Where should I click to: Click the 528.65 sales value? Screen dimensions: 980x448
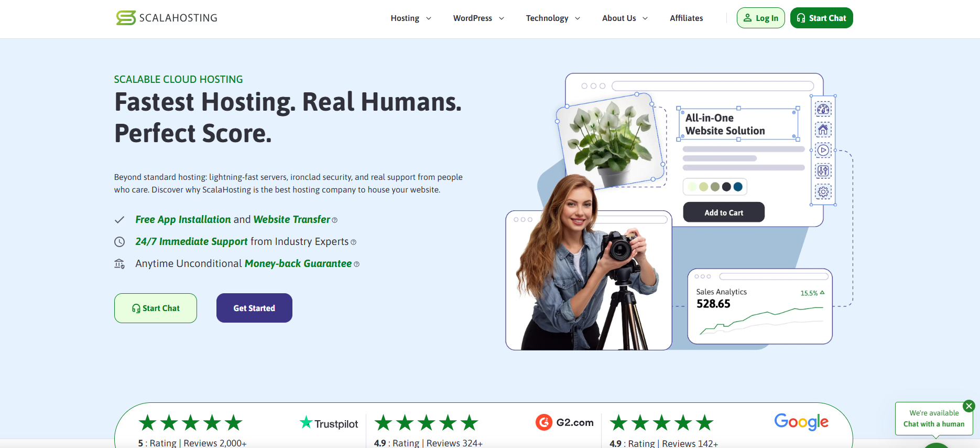coord(713,304)
